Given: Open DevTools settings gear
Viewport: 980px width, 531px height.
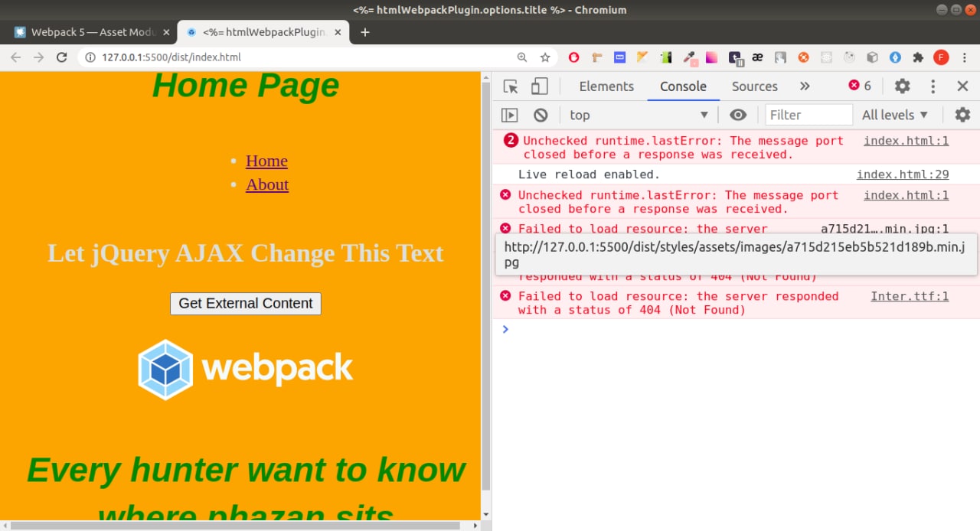Looking at the screenshot, I should [903, 86].
